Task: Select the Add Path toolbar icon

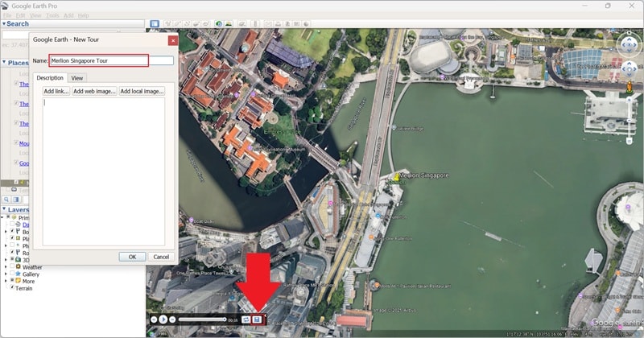Action: 187,24
